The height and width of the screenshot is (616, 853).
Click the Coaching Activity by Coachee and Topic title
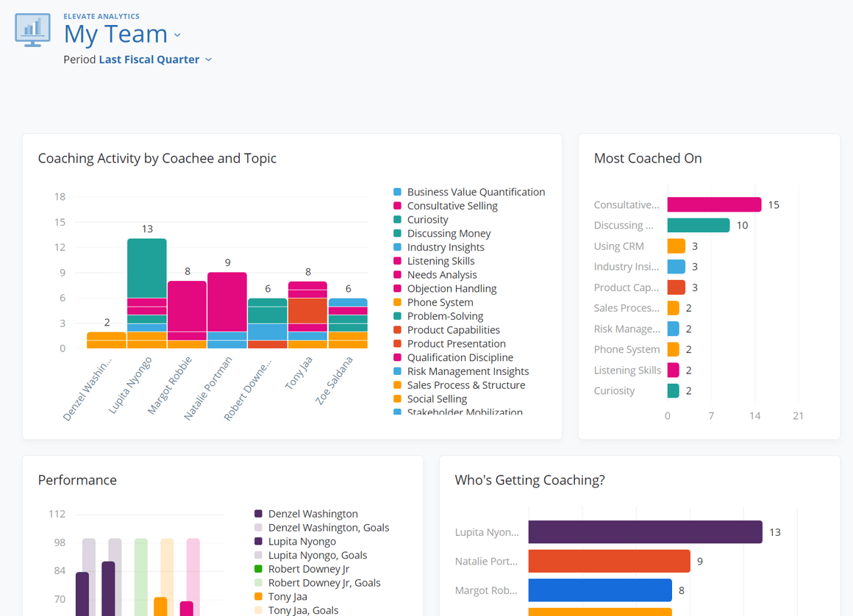(x=157, y=158)
